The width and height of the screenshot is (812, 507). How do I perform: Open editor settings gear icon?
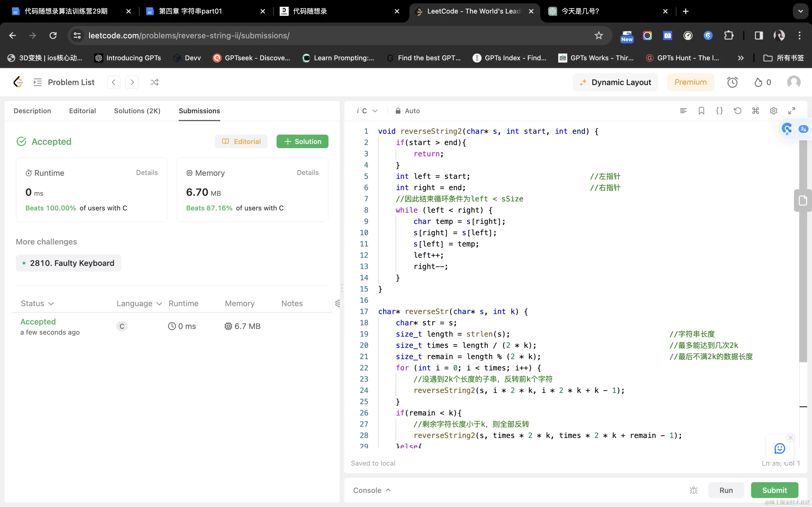(773, 111)
